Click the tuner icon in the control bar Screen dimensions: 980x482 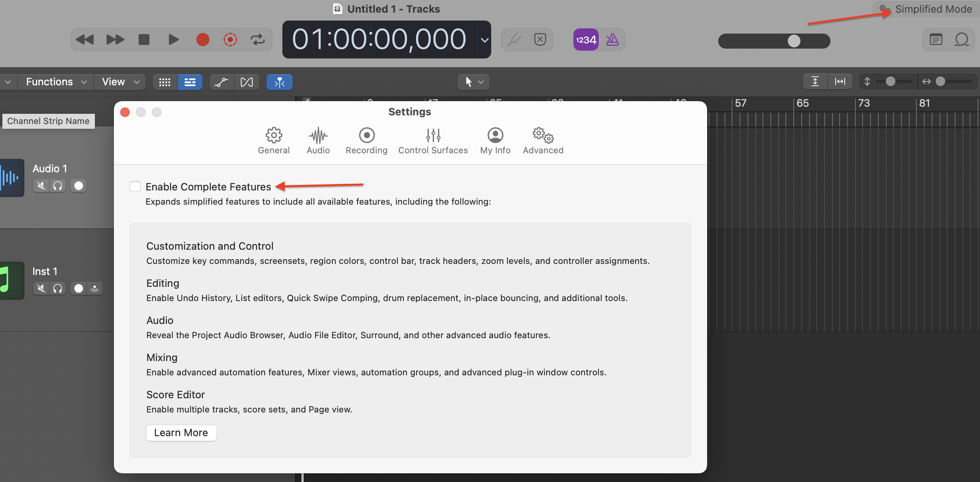click(514, 40)
